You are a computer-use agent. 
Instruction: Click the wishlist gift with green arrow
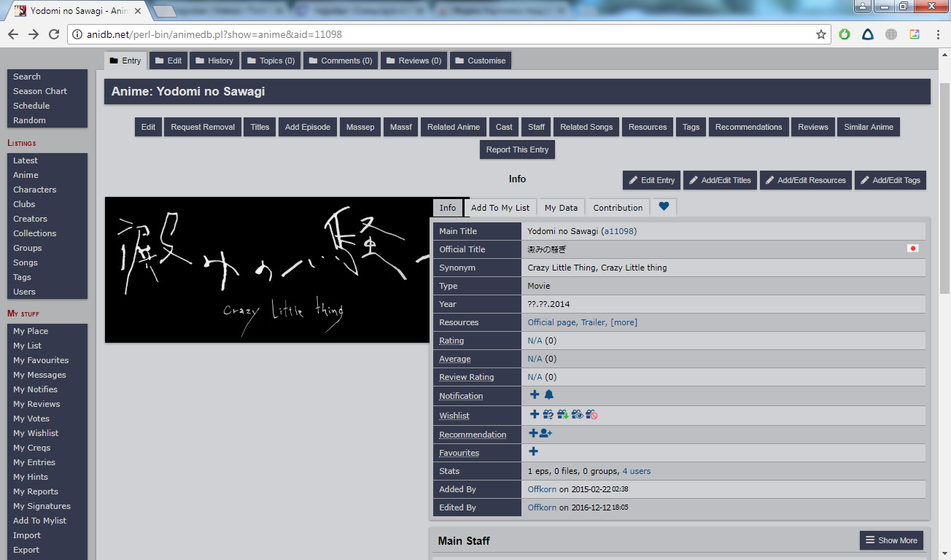[x=563, y=415]
